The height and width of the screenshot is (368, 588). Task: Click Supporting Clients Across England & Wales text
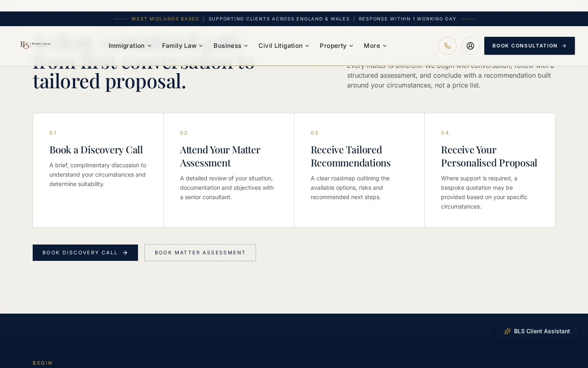279,19
